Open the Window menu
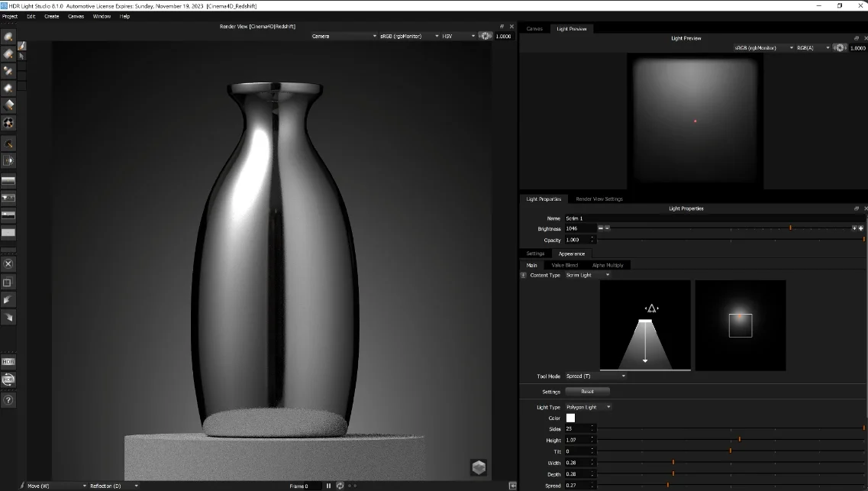Viewport: 868px width, 491px height. (x=102, y=16)
